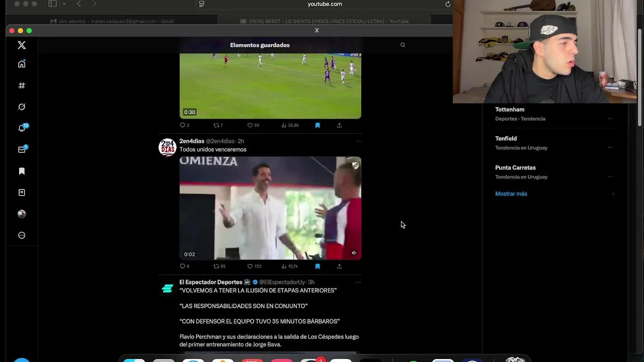This screenshot has width=644, height=362.
Task: Go back in Safari window
Action: pos(78,4)
